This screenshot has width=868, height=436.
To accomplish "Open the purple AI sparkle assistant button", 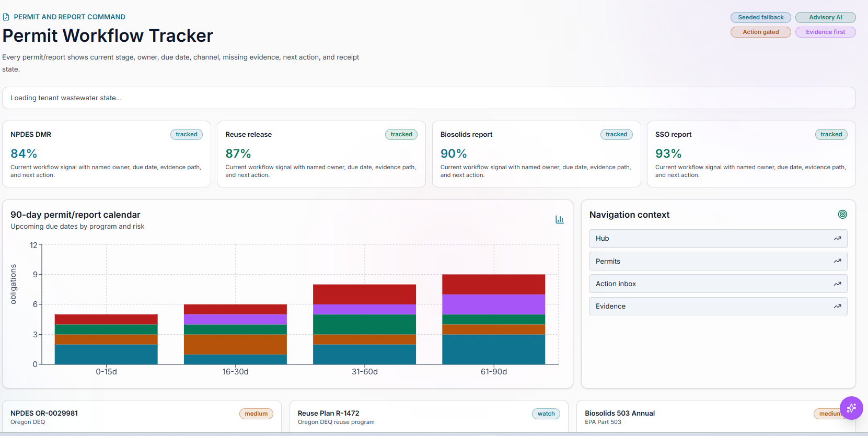I will [851, 408].
